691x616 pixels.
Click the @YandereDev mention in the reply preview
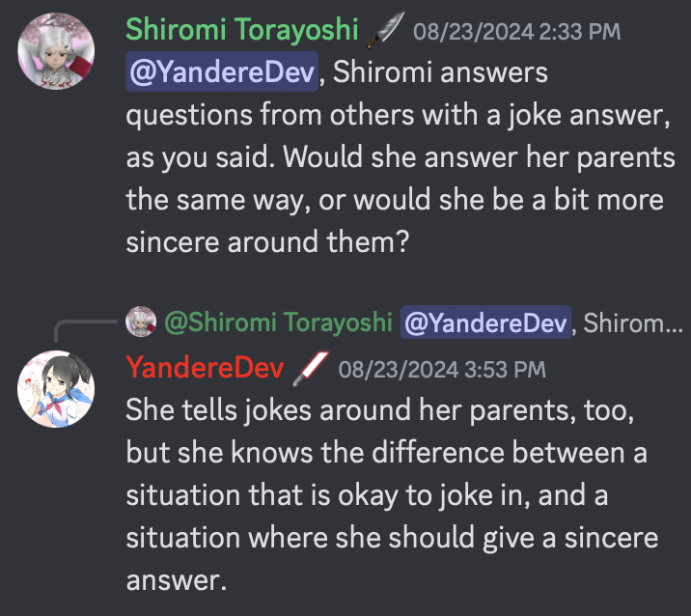pos(485,323)
